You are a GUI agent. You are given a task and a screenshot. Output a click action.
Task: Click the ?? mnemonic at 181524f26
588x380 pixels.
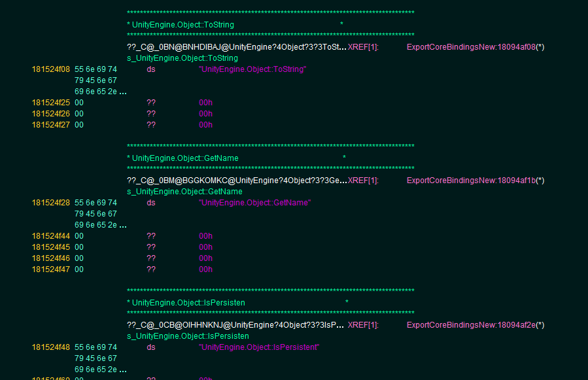point(150,114)
